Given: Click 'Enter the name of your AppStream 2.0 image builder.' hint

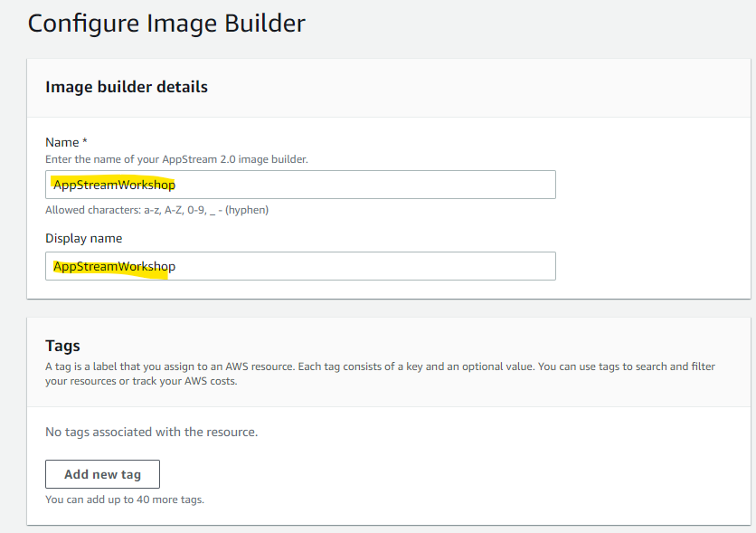Looking at the screenshot, I should [x=176, y=159].
